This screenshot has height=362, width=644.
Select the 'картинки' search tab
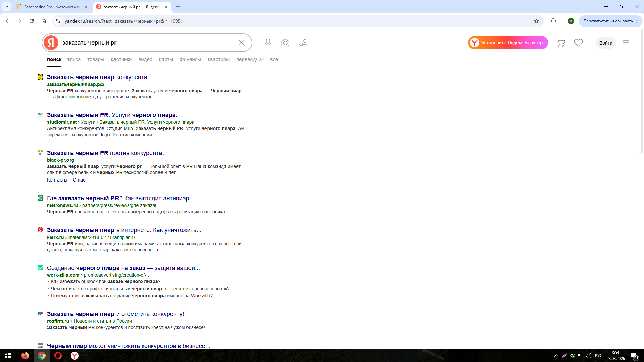(x=121, y=59)
